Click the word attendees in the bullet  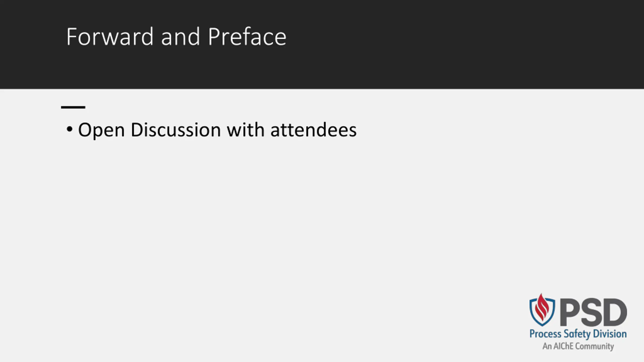[x=314, y=130]
